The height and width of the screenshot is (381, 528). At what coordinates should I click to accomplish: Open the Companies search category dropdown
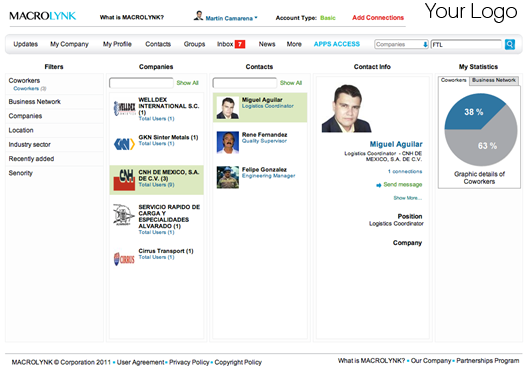tap(401, 44)
